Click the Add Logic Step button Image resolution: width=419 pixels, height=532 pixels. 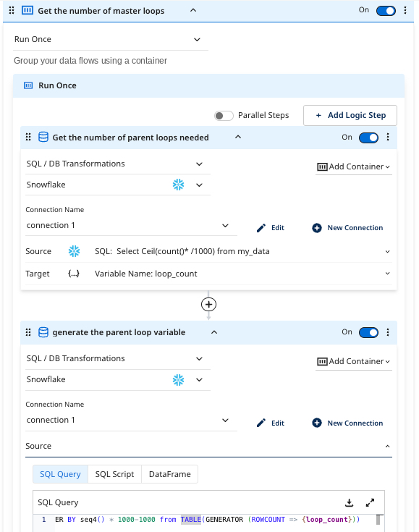[350, 115]
